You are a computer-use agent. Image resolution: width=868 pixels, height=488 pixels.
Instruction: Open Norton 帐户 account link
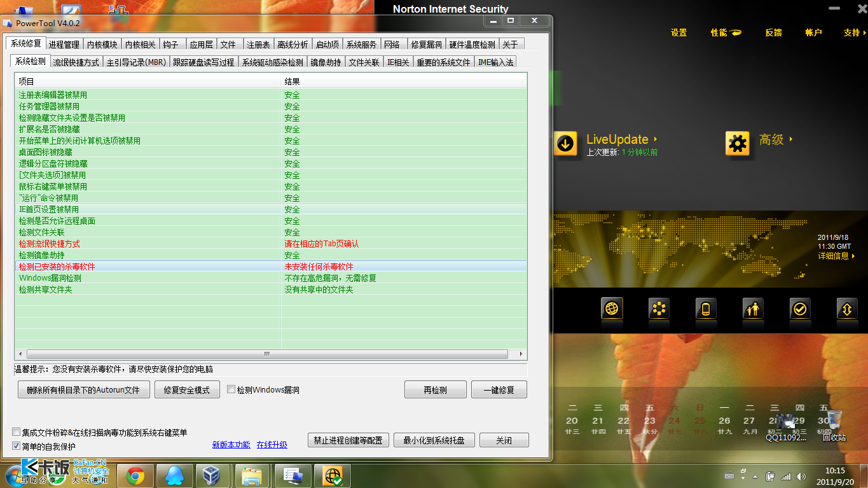coord(813,32)
